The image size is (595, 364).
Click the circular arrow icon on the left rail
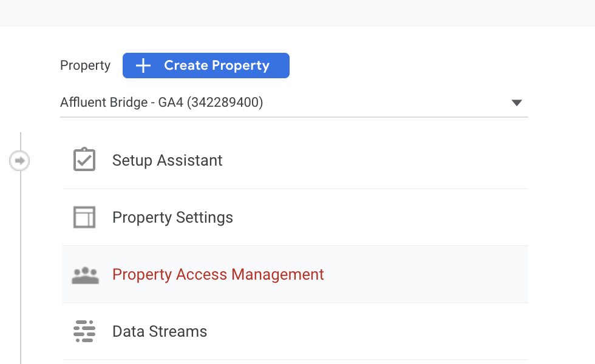pos(20,160)
